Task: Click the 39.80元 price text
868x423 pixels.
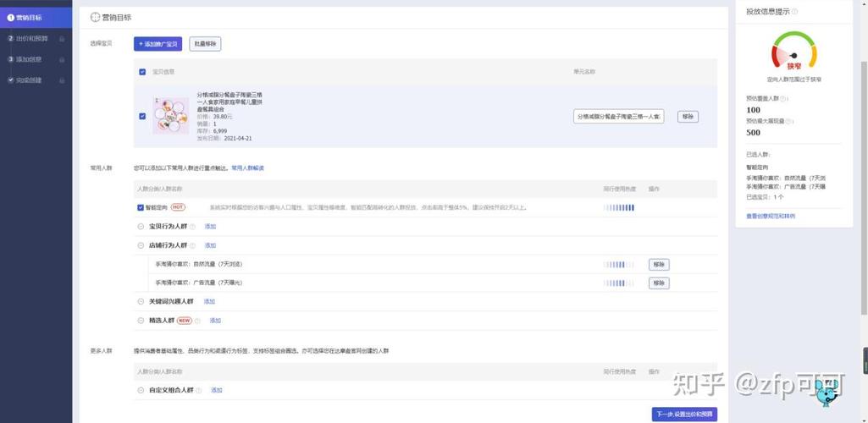Action: (x=223, y=117)
